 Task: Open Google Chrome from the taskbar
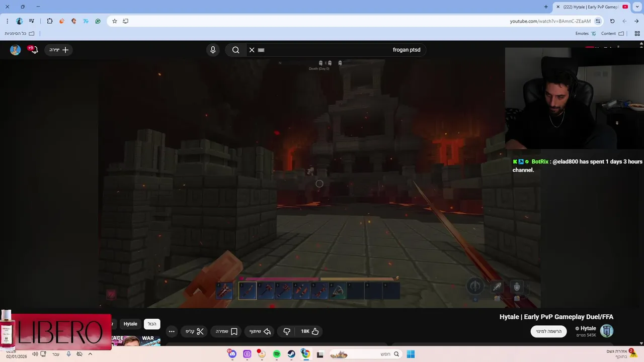[305, 354]
